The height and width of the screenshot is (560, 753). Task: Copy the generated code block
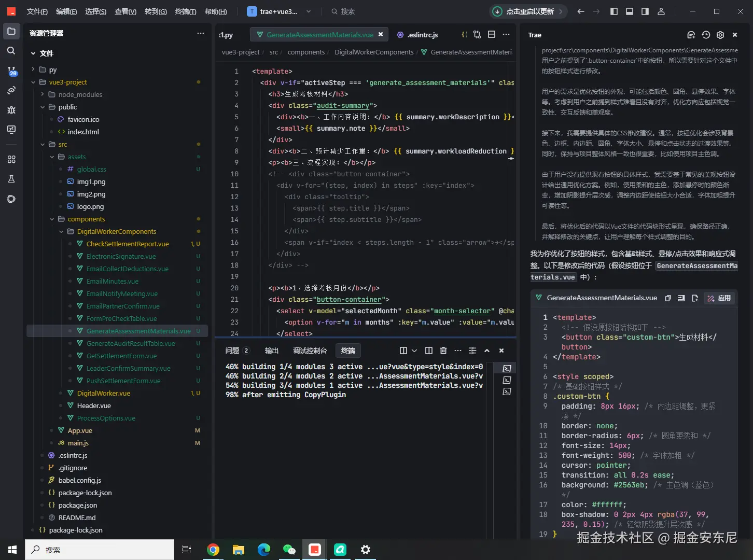[668, 298]
